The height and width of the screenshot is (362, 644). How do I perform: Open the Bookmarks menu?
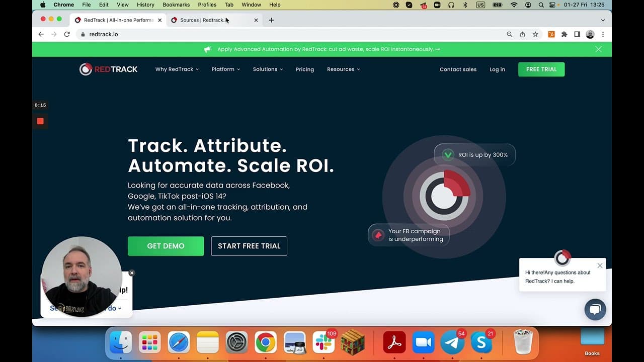(x=176, y=5)
